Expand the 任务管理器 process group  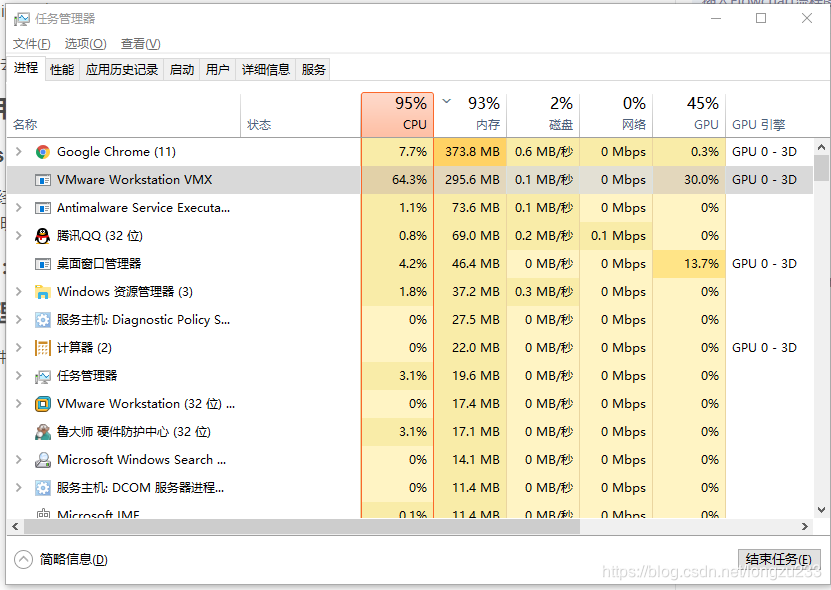pos(19,376)
